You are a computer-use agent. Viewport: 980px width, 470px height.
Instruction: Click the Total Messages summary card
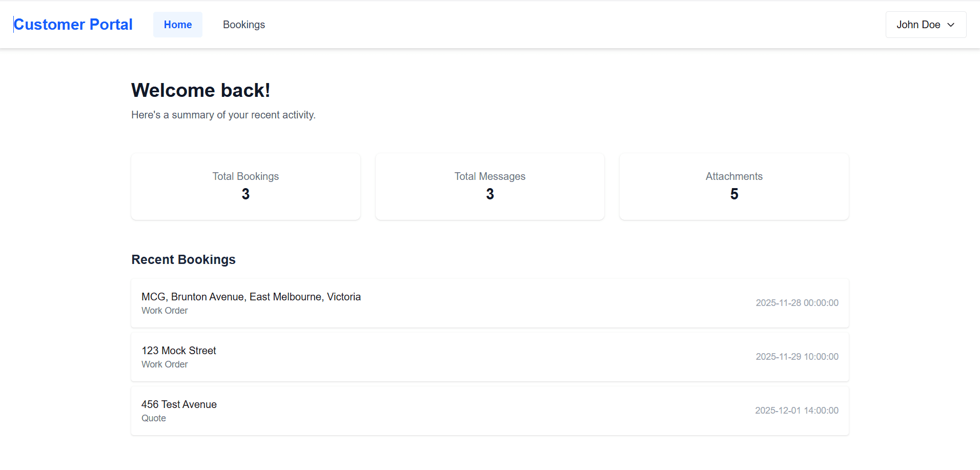click(489, 186)
